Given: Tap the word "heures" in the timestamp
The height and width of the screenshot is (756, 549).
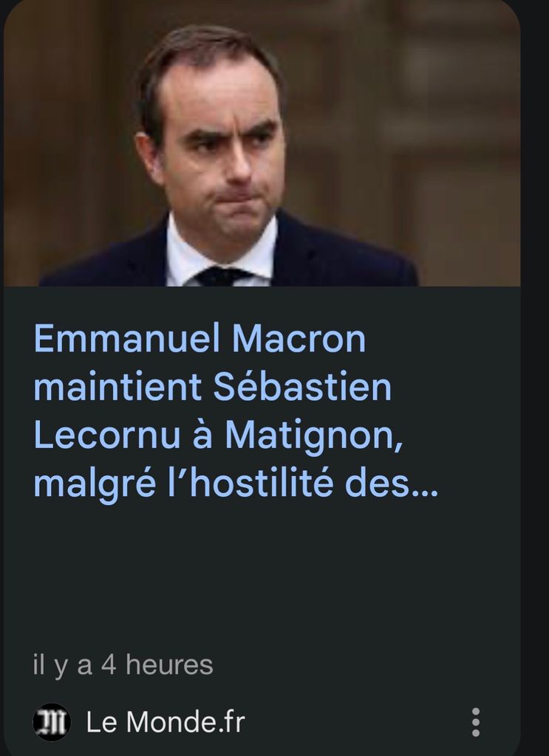Looking at the screenshot, I should (169, 664).
